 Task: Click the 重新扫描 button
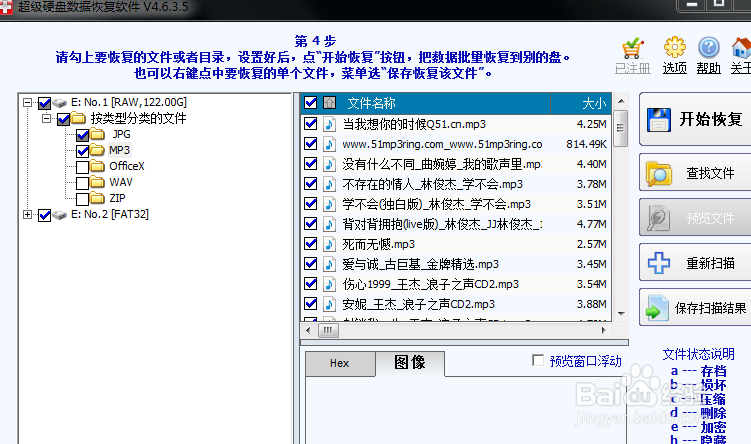point(695,263)
